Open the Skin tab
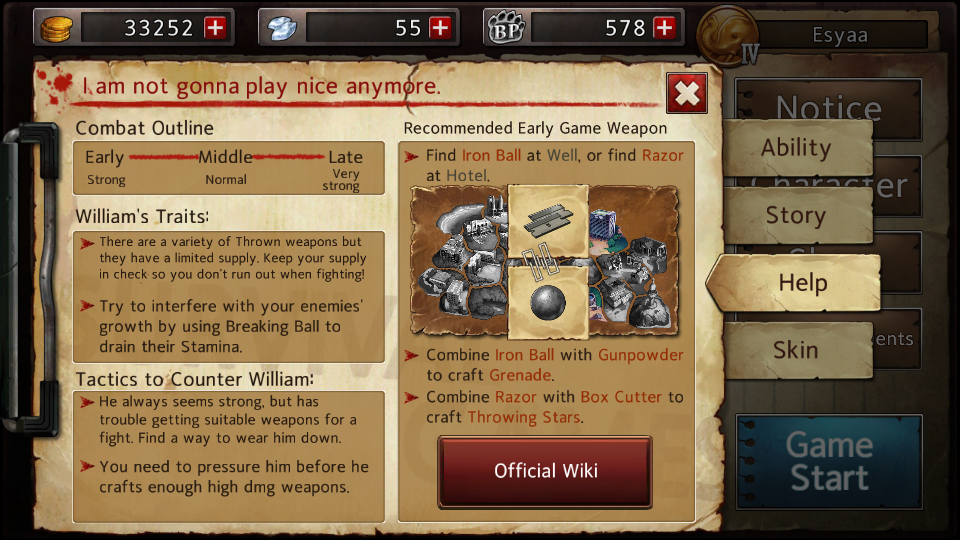The image size is (960, 540). (x=797, y=350)
